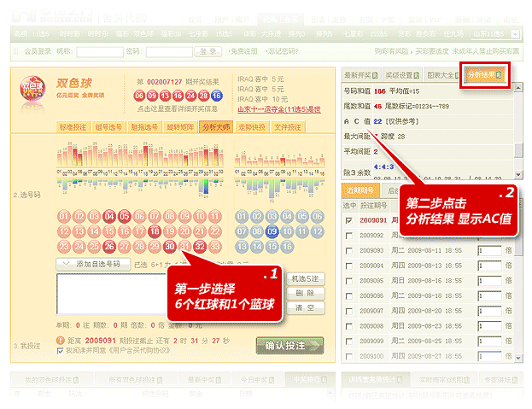This screenshot has width=532, height=409.
Task: Toggle checkbox for issue 2009094
Action: click(x=348, y=266)
